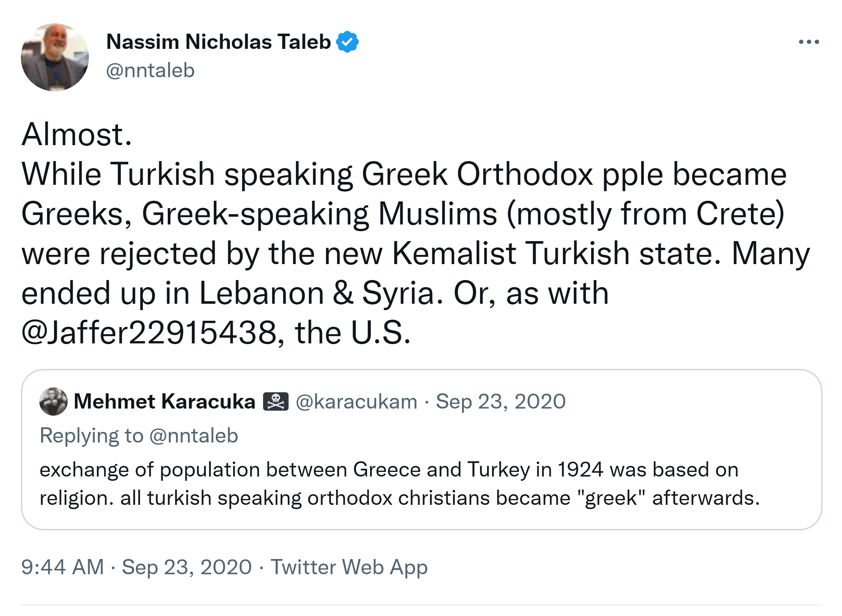The width and height of the screenshot is (842, 616).
Task: Click the Sep 23, 2020 date in footer
Action: (187, 567)
